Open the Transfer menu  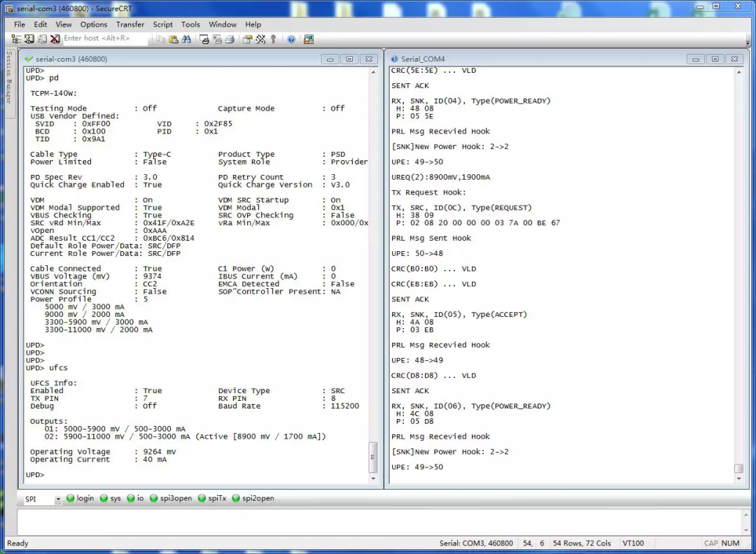click(129, 24)
